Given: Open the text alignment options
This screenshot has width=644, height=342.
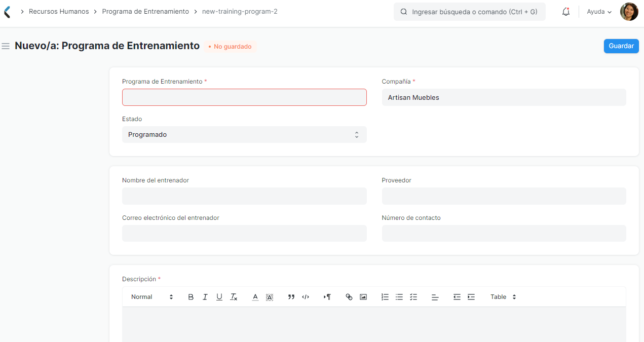Looking at the screenshot, I should (435, 297).
